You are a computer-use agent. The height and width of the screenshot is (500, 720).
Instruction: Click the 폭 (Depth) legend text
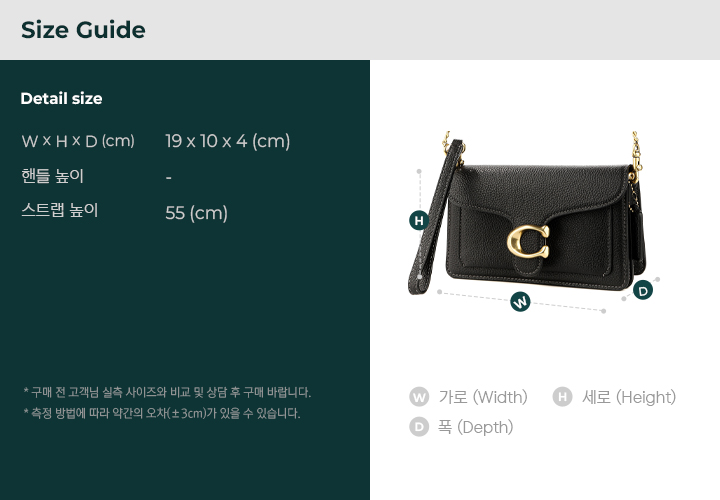click(476, 427)
